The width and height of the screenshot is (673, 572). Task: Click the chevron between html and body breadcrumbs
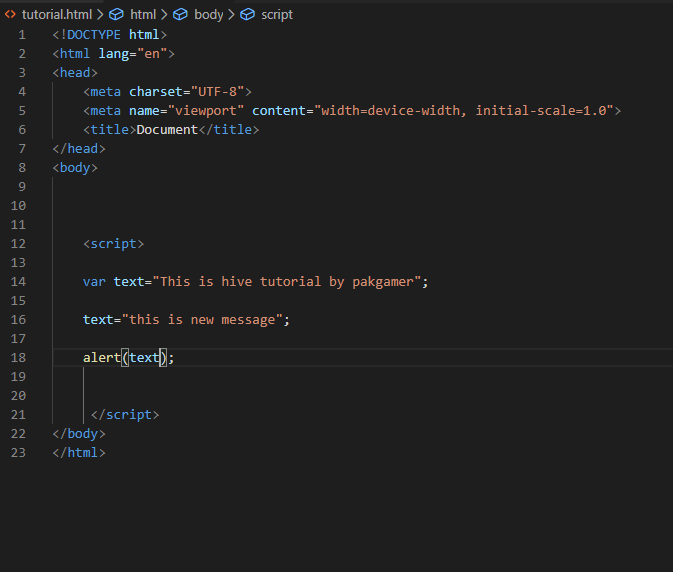(164, 15)
